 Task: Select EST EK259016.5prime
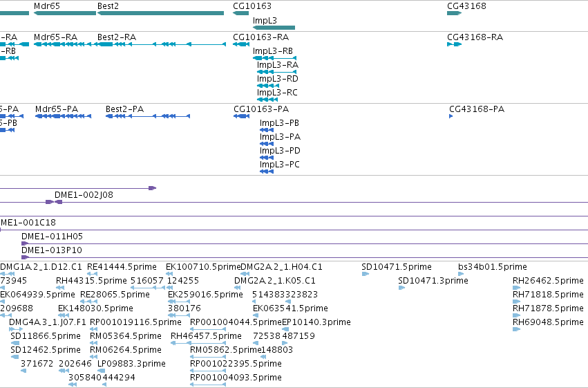[205, 295]
